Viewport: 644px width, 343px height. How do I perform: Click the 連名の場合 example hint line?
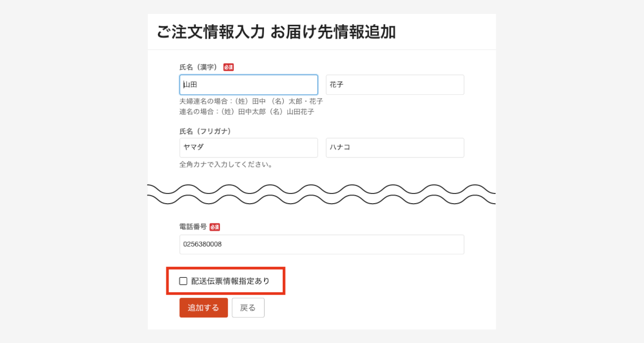[247, 112]
